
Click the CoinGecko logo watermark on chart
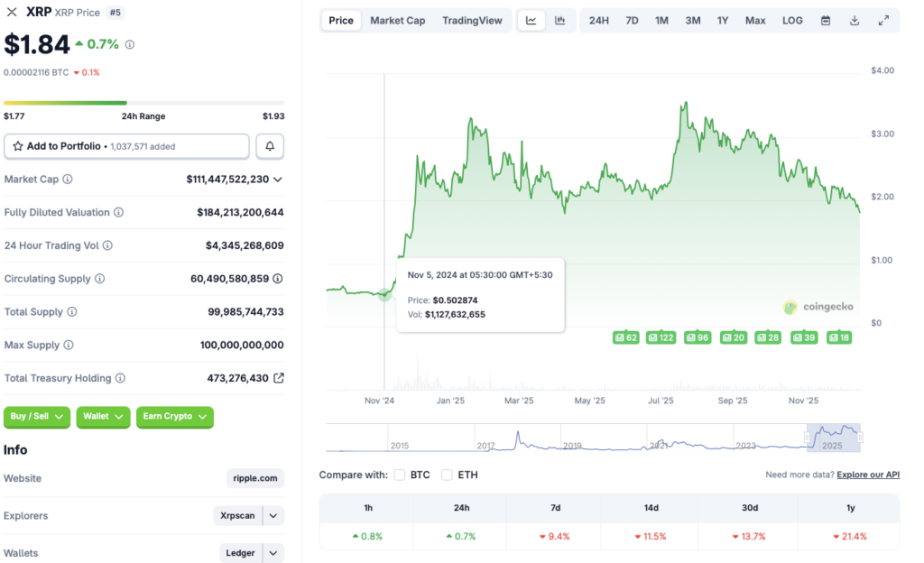818,307
